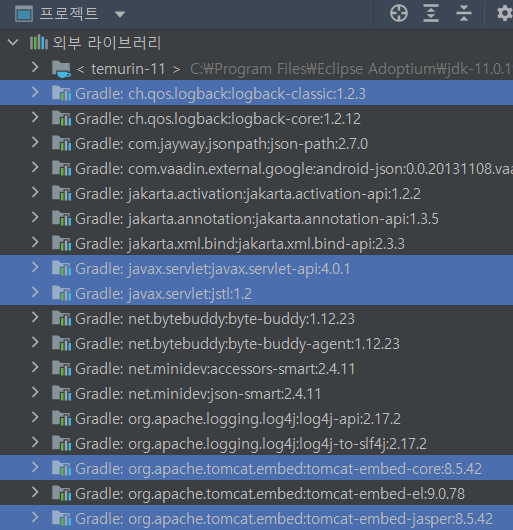Click the tomcat-embed-core library icon
513x530 pixels.
[62, 468]
